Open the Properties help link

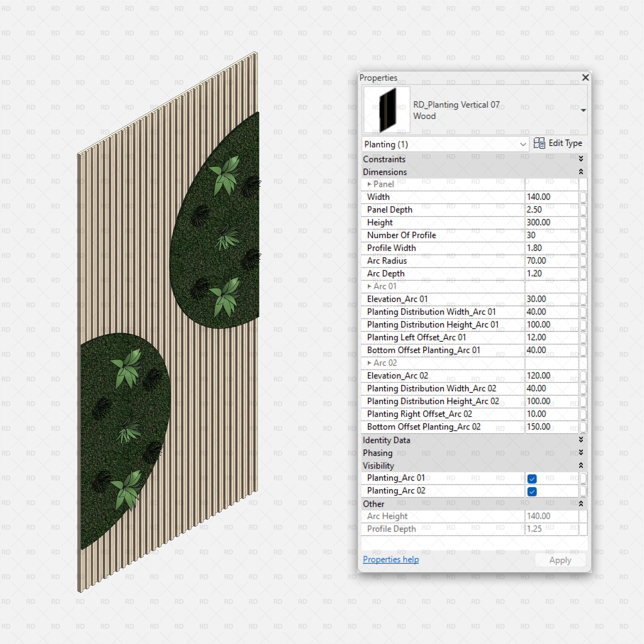click(x=391, y=559)
